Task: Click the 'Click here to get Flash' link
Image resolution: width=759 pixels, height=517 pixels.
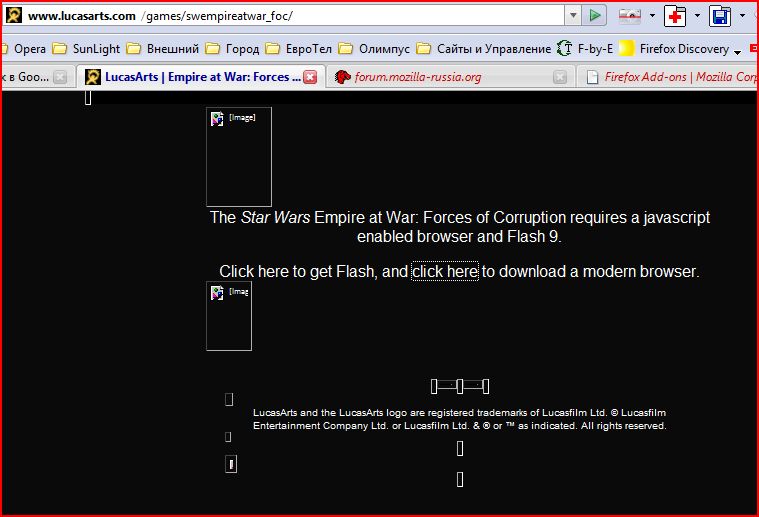Action: (297, 271)
